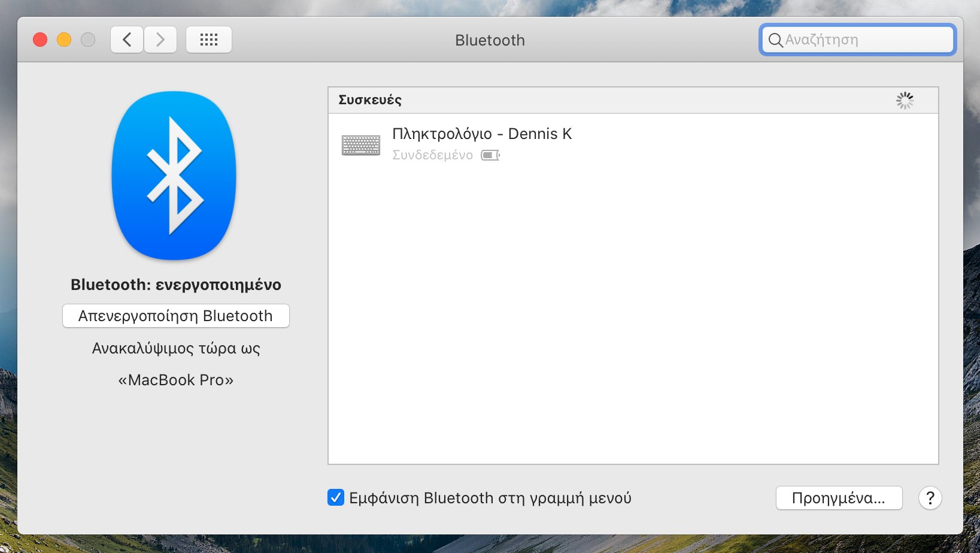
Task: Show all preferences grid icon
Action: pos(209,40)
